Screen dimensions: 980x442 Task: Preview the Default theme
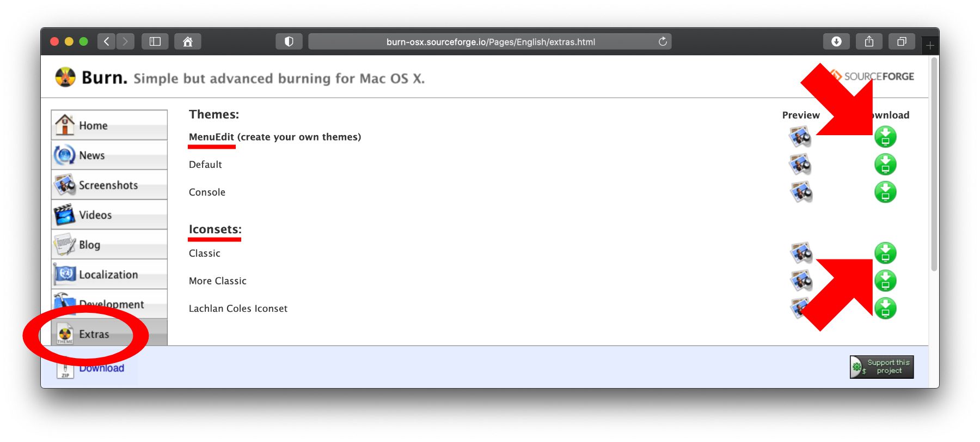point(800,165)
